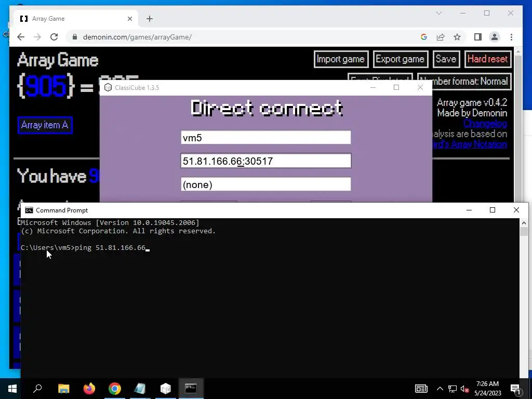This screenshot has width=532, height=399.
Task: Save the Array Game progress
Action: 446,59
